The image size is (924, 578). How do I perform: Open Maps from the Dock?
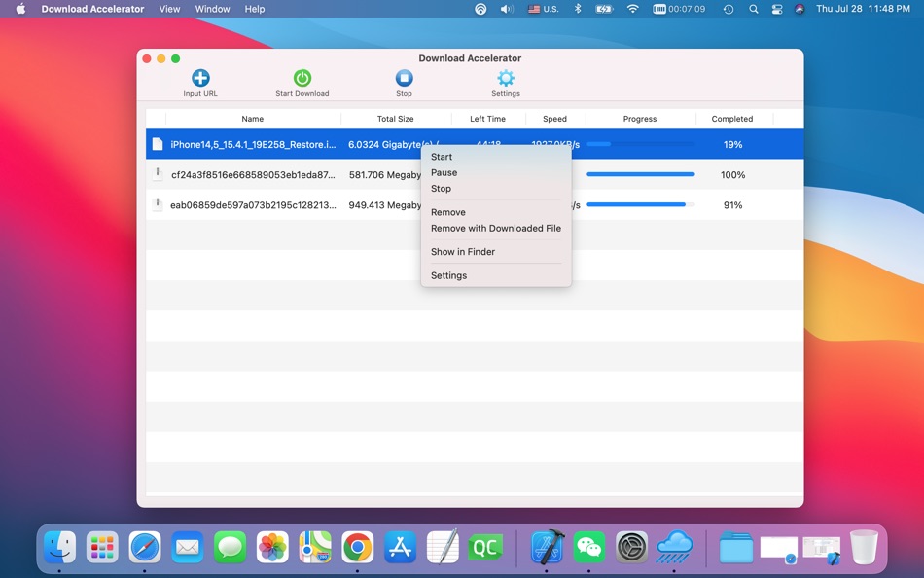315,547
